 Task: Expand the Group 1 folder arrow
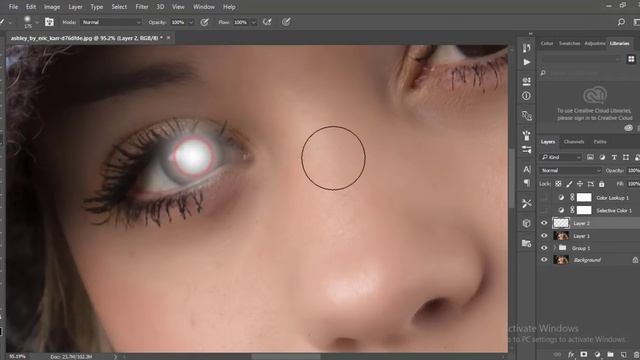[x=554, y=248]
